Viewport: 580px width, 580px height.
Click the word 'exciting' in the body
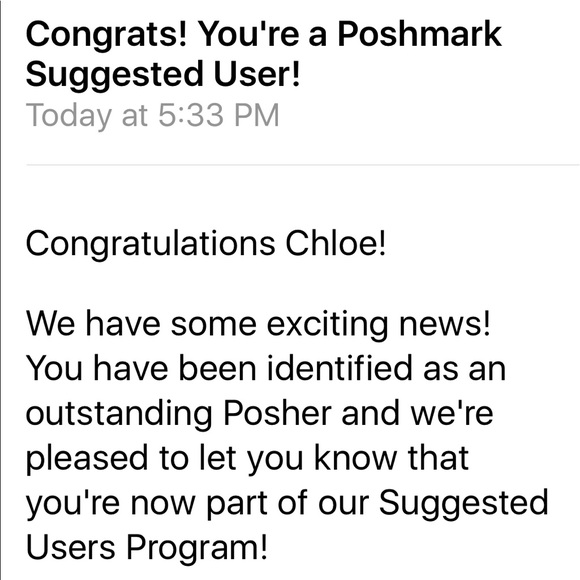(x=327, y=325)
